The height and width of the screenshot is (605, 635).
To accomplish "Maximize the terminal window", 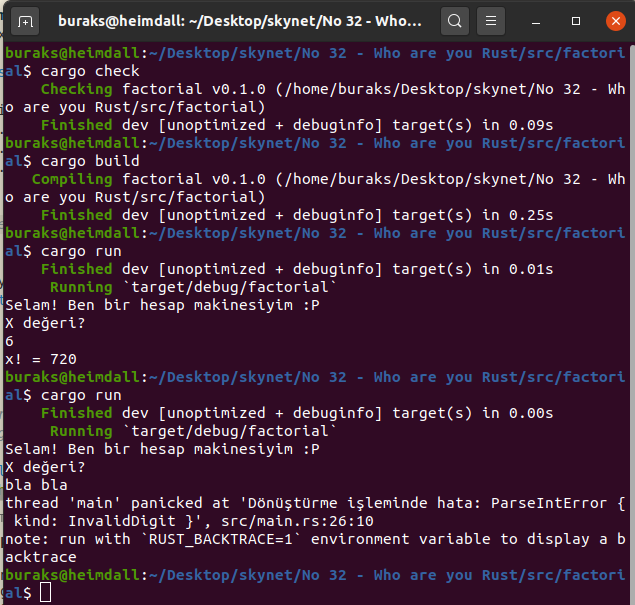I will (575, 21).
